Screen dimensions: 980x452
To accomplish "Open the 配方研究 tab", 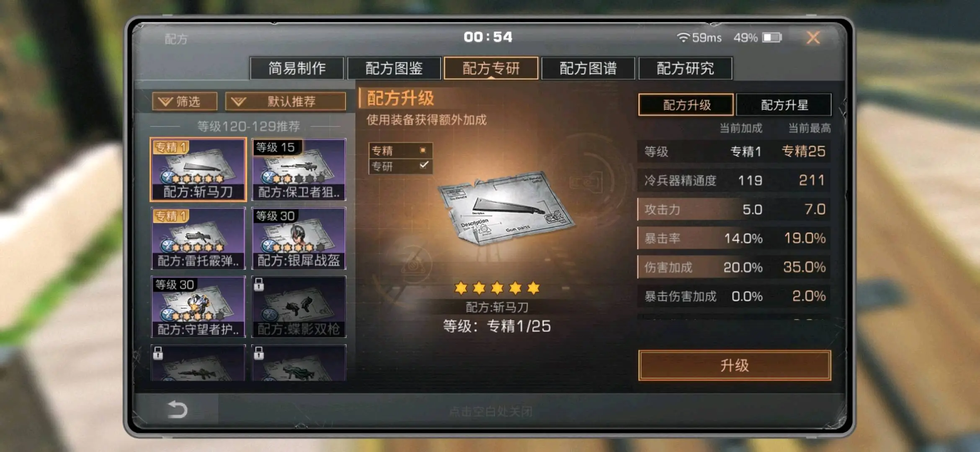I will tap(685, 68).
